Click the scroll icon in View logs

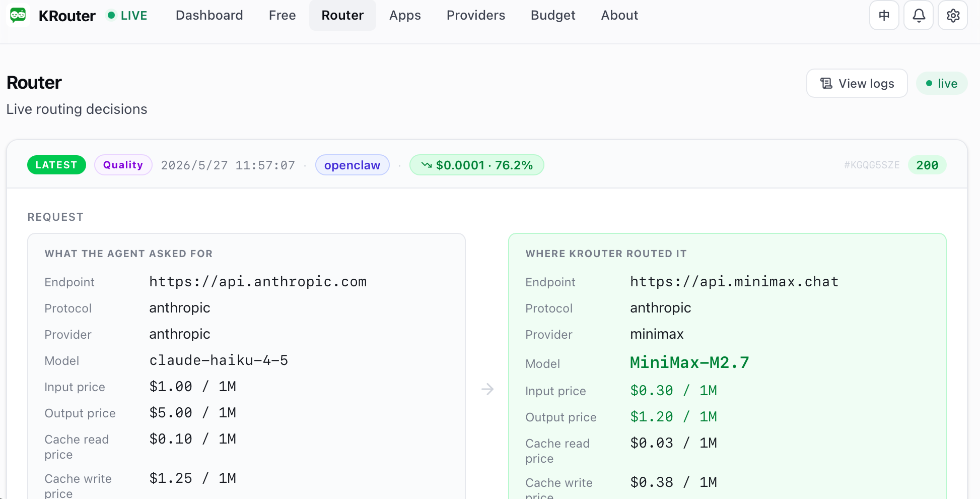tap(826, 83)
